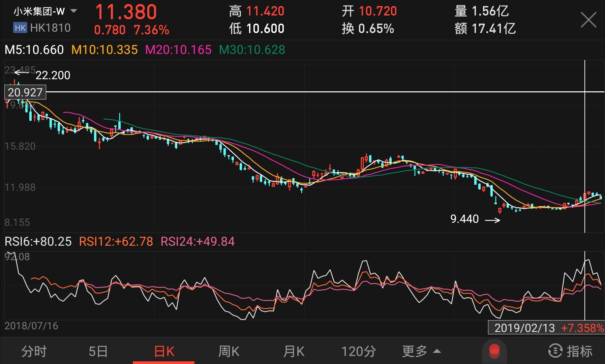Image resolution: width=605 pixels, height=364 pixels.
Task: Tap the 9.440 lowest price marker
Action: pyautogui.click(x=465, y=219)
